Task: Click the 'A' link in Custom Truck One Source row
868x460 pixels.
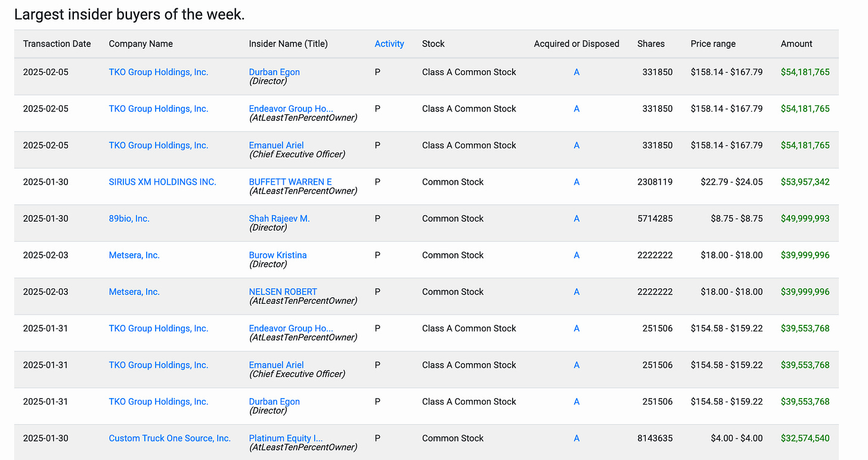Action: (x=576, y=439)
